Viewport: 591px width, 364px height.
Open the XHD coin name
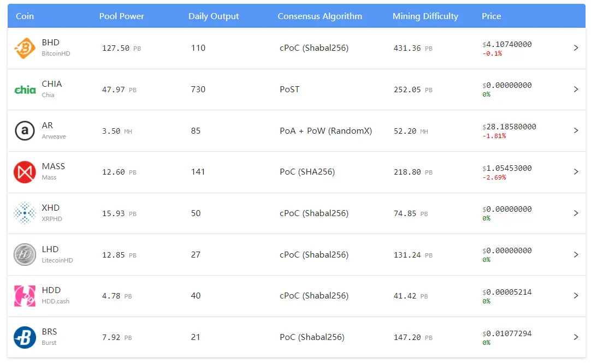(x=50, y=208)
